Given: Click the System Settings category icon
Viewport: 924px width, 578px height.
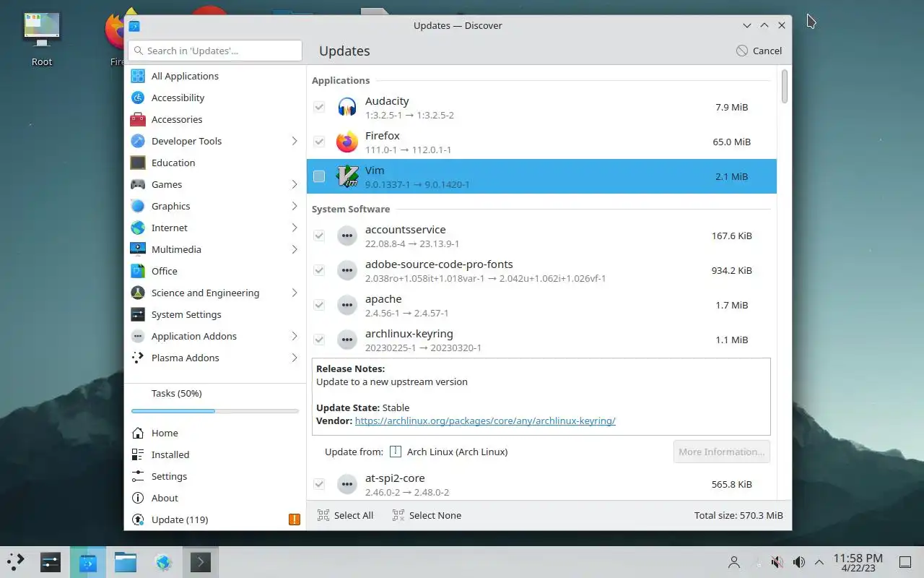Looking at the screenshot, I should [138, 314].
